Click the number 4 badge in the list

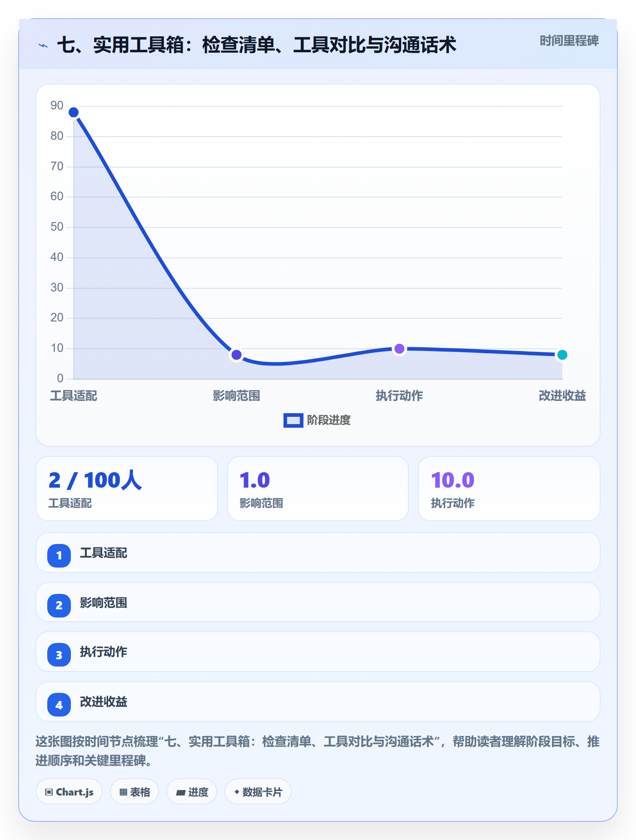59,705
